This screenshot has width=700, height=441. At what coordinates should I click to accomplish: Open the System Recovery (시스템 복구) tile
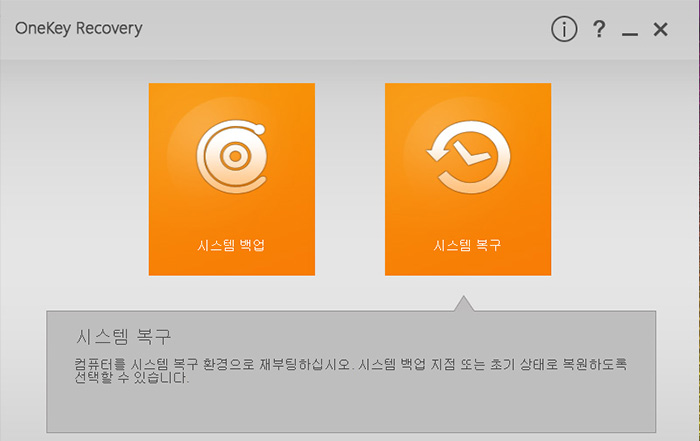[x=468, y=179]
